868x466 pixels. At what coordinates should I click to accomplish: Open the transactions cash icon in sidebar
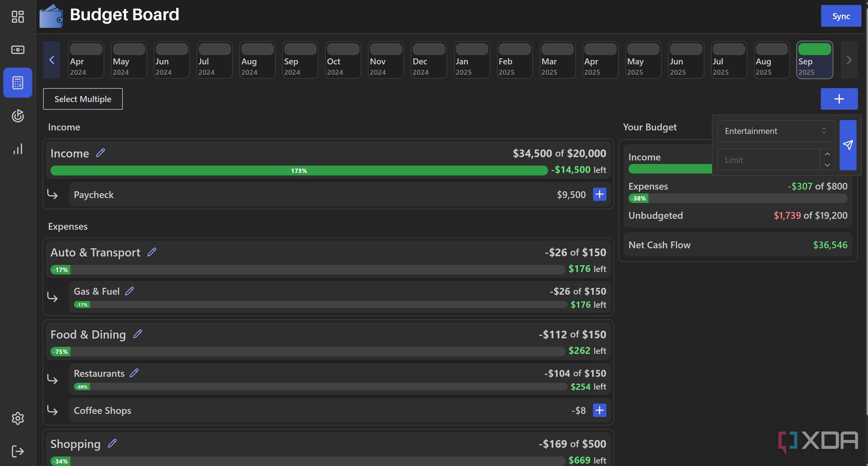[x=17, y=50]
